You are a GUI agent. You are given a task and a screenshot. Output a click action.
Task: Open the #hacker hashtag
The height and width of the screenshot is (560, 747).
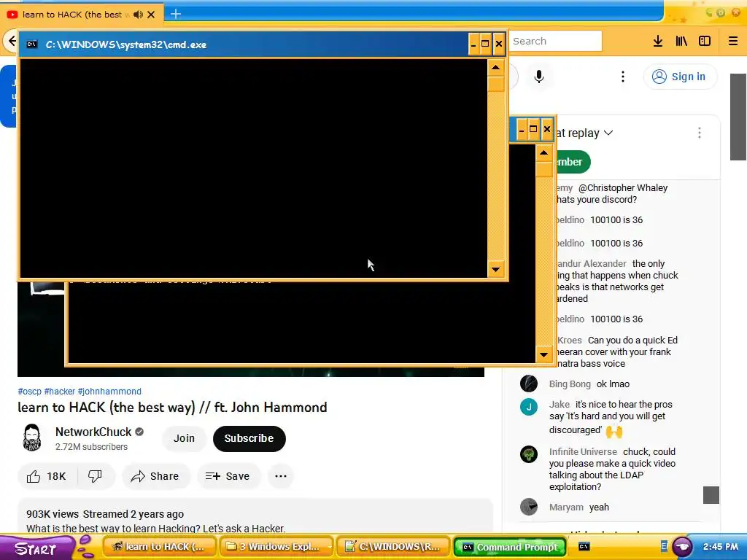[60, 392]
